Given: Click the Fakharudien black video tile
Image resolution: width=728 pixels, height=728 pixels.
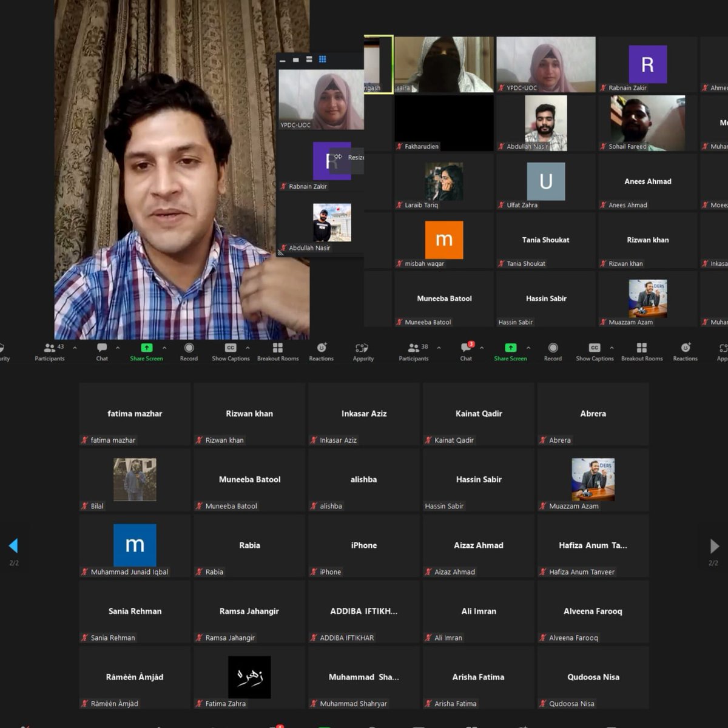Looking at the screenshot, I should pyautogui.click(x=444, y=123).
